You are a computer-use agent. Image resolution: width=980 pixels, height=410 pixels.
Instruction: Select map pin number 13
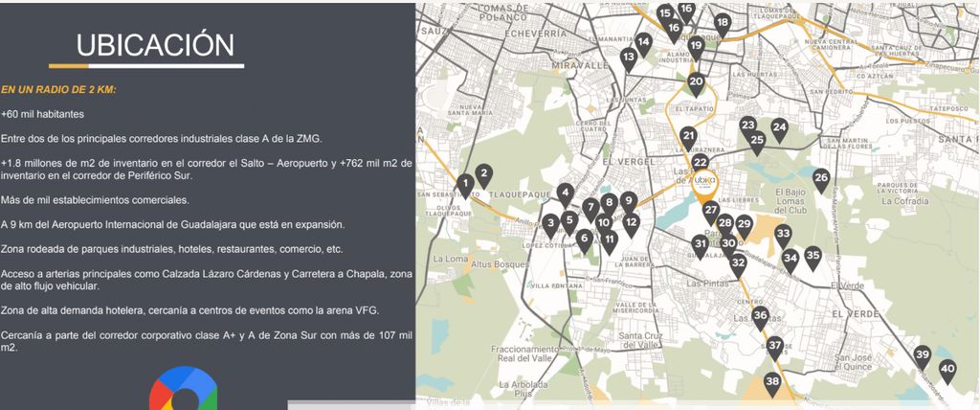coord(629,57)
